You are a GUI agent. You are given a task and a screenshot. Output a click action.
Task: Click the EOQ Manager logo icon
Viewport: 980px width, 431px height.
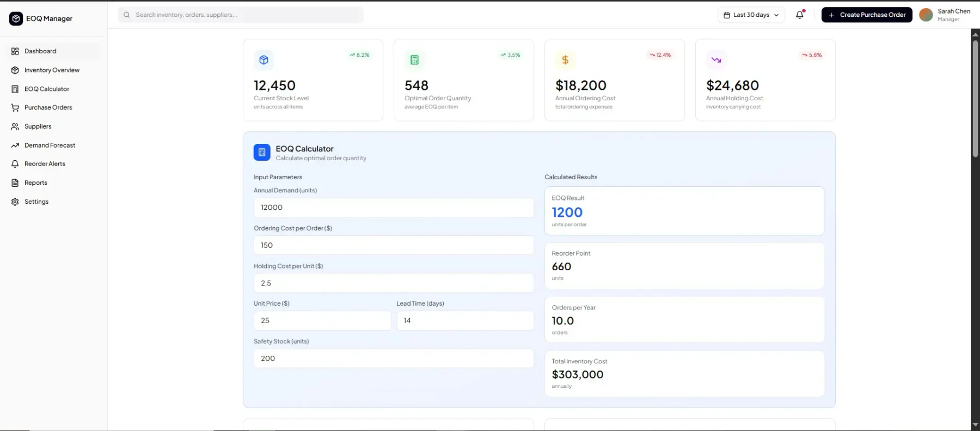click(x=16, y=19)
